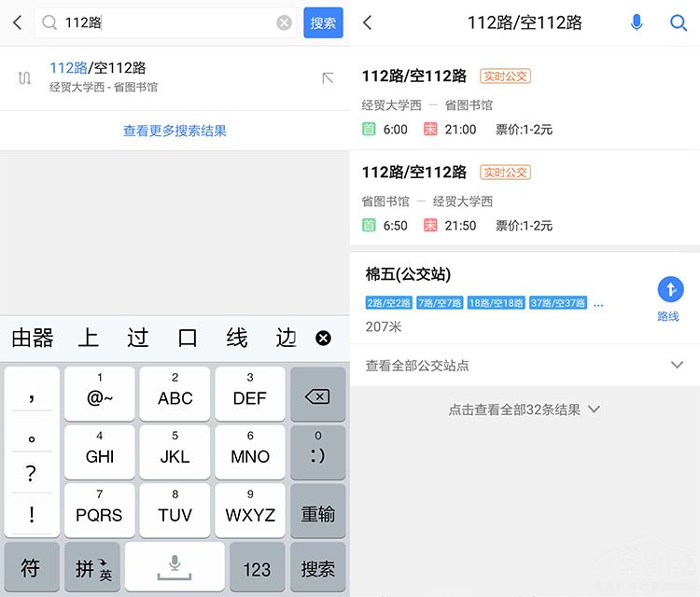This screenshot has height=597, width=700.
Task: Expand 点击查看全部32条结果
Action: pyautogui.click(x=524, y=410)
